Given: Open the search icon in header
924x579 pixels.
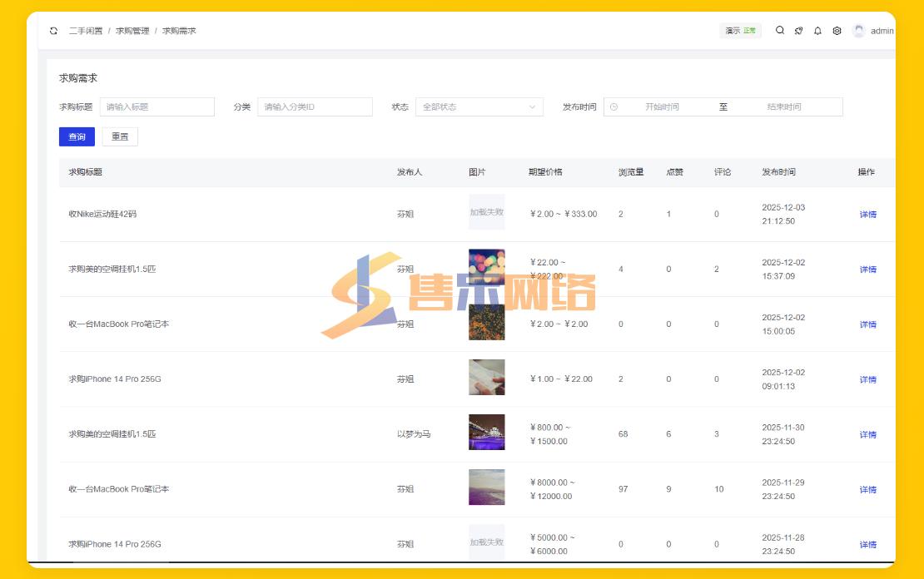Looking at the screenshot, I should (780, 31).
